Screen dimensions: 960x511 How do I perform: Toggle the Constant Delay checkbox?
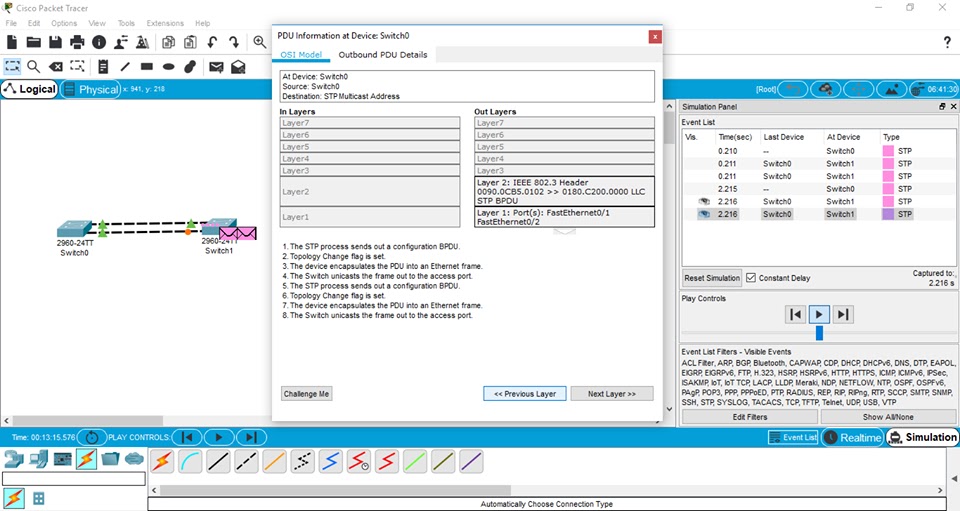(751, 277)
